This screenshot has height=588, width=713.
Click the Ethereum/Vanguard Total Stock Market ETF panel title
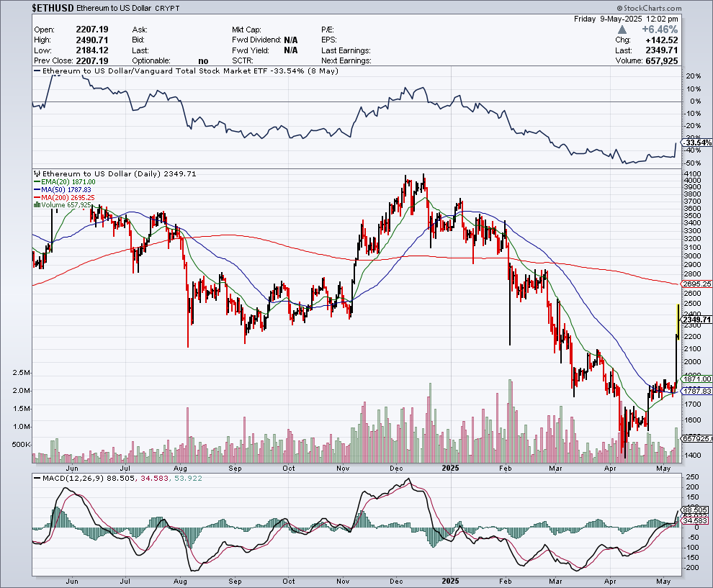pos(187,71)
